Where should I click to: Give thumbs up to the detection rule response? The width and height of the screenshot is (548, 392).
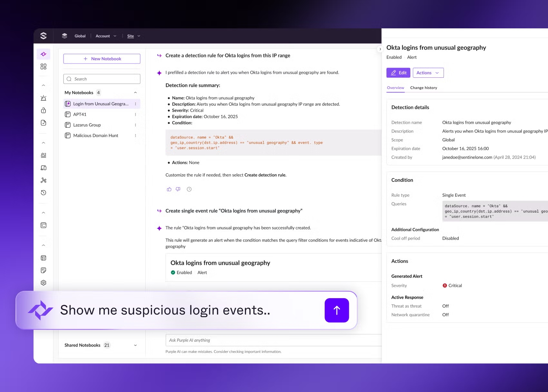[x=169, y=189]
